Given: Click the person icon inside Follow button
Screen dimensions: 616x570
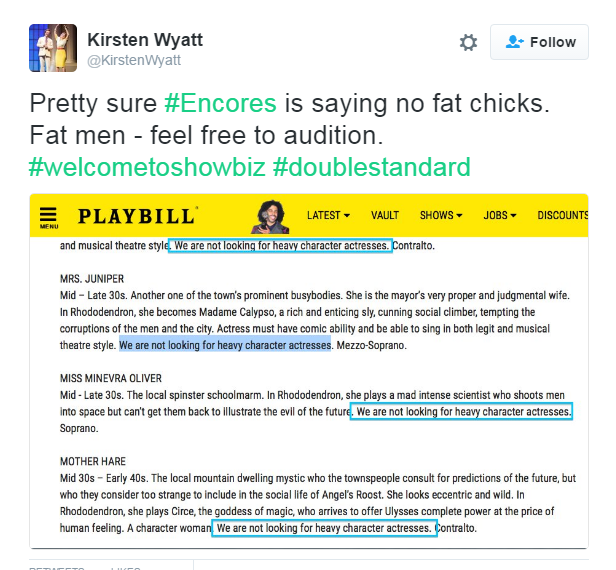Looking at the screenshot, I should pyautogui.click(x=514, y=42).
